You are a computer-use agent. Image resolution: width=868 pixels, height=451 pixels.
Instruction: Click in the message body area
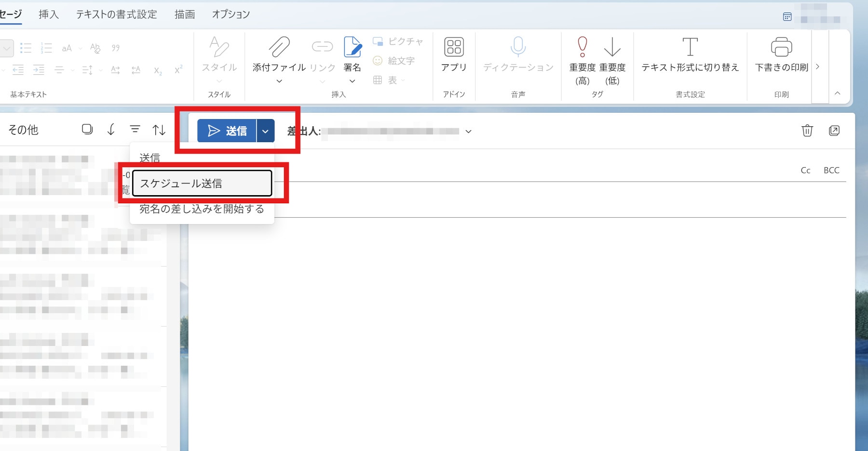pyautogui.click(x=516, y=328)
